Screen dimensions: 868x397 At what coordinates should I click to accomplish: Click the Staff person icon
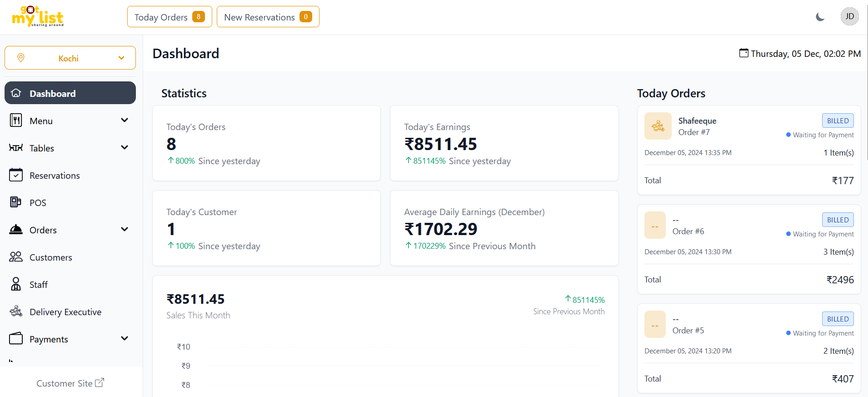point(16,284)
